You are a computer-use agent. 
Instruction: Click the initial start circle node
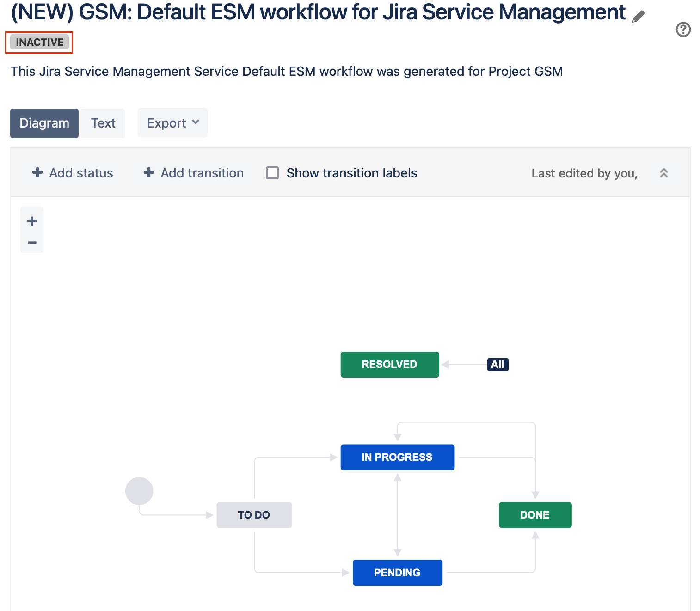pyautogui.click(x=139, y=491)
